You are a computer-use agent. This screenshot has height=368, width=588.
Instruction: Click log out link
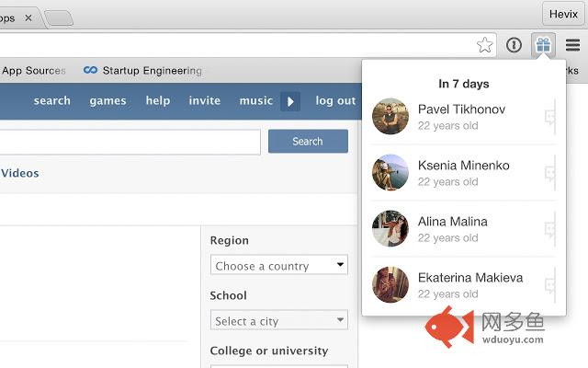click(x=335, y=100)
